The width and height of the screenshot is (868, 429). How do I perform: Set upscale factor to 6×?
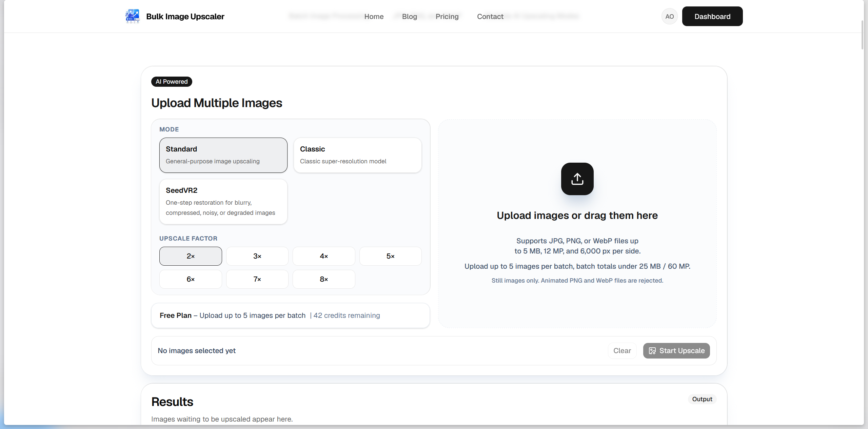tap(191, 279)
